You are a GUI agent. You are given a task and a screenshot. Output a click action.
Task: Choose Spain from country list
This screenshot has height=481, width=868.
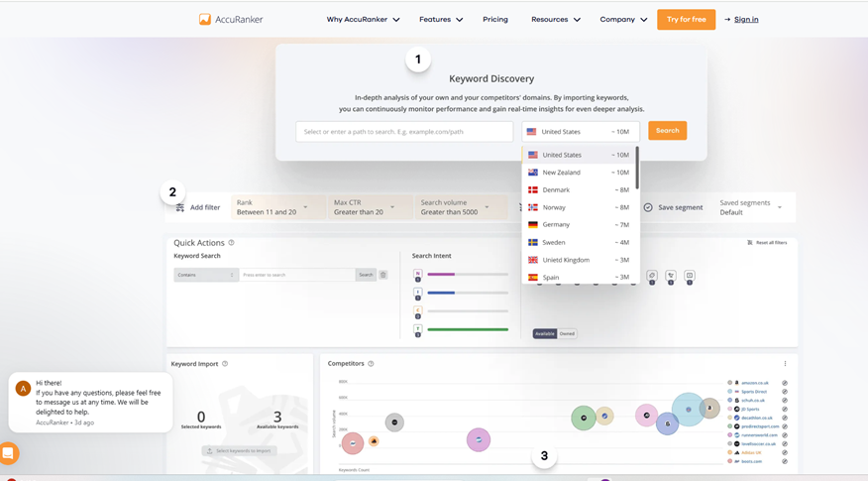click(x=579, y=277)
